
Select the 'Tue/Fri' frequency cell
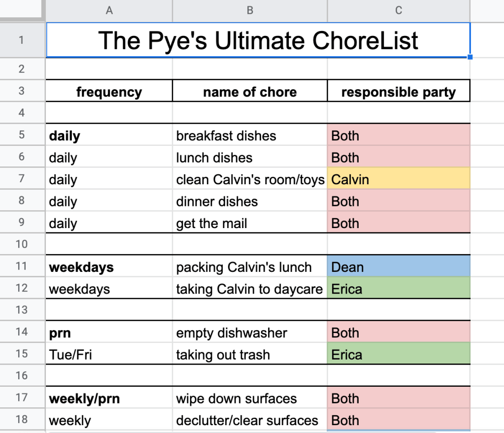109,355
